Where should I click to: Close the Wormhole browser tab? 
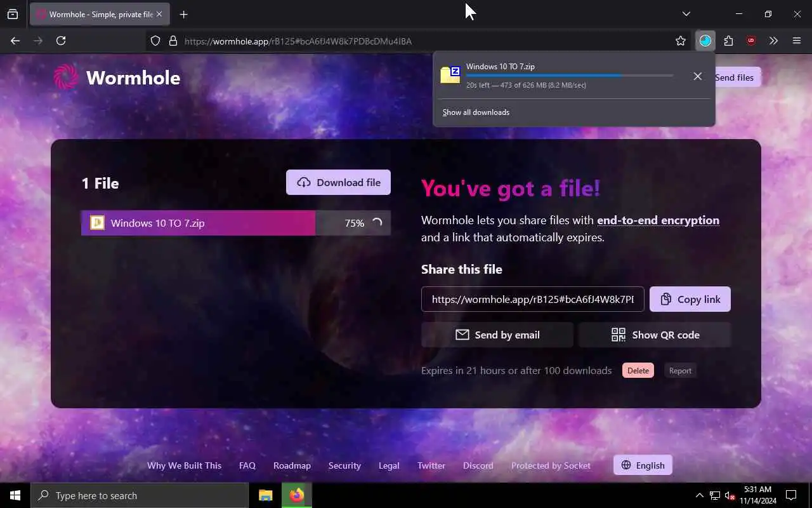point(159,14)
